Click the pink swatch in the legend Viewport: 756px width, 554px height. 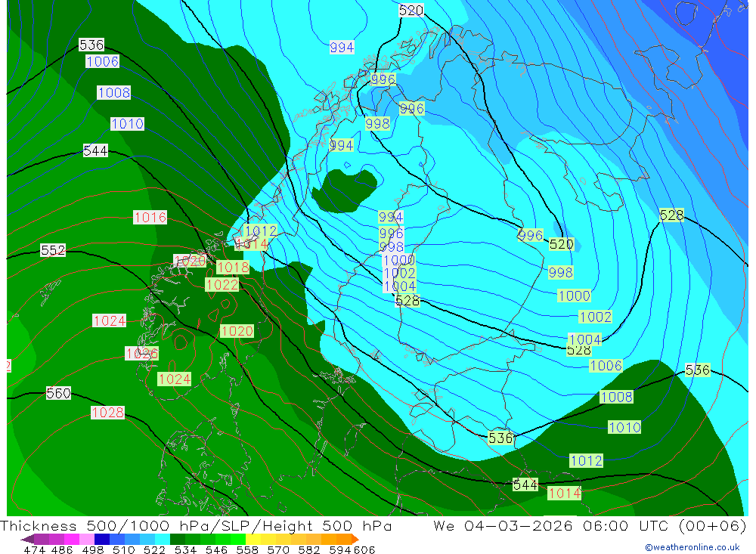[87, 539]
